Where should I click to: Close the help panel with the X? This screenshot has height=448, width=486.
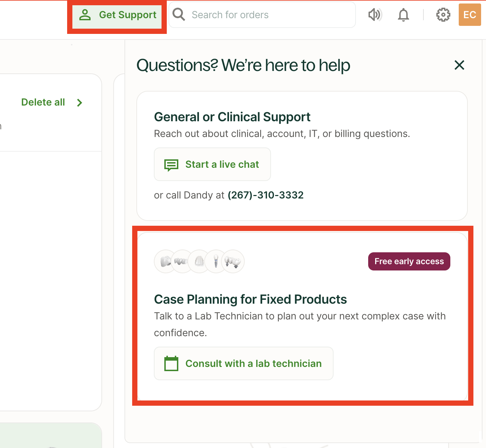[459, 65]
